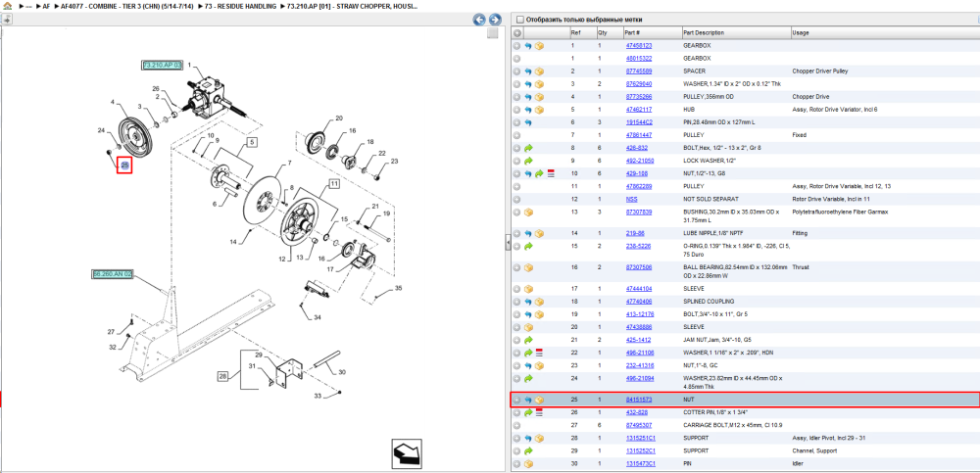Screen dimensions: 980x473
Task: Open the AF breadcrumb level
Action: pyautogui.click(x=46, y=6)
